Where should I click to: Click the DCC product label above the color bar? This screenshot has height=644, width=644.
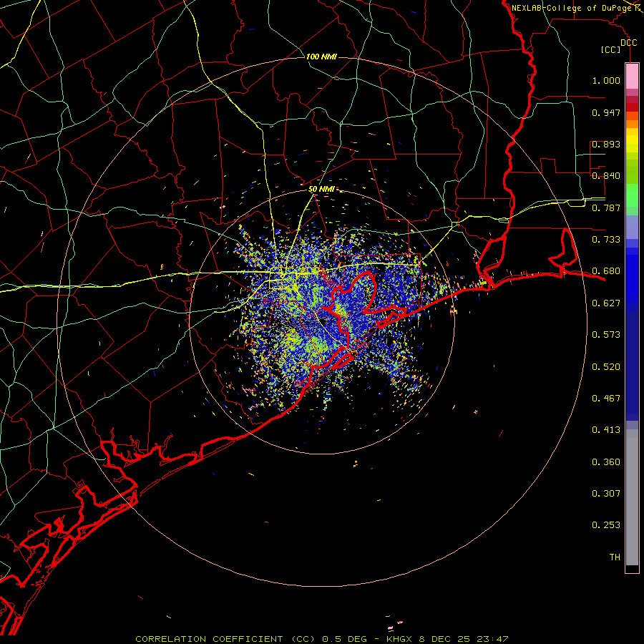pyautogui.click(x=628, y=43)
